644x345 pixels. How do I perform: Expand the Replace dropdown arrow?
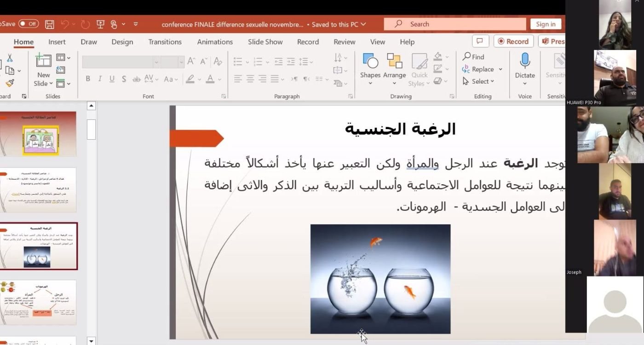[x=500, y=69]
